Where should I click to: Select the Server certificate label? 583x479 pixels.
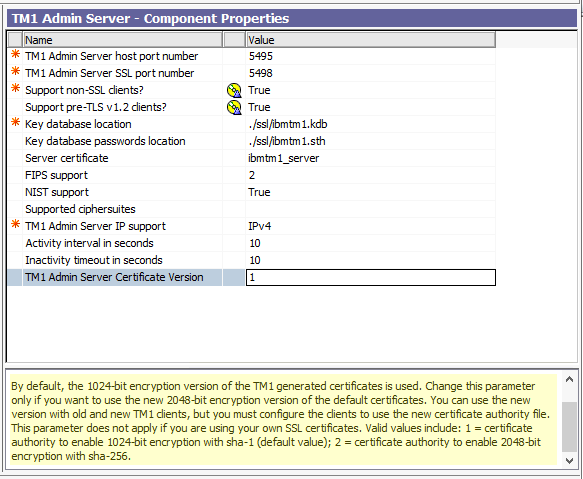[x=67, y=158]
